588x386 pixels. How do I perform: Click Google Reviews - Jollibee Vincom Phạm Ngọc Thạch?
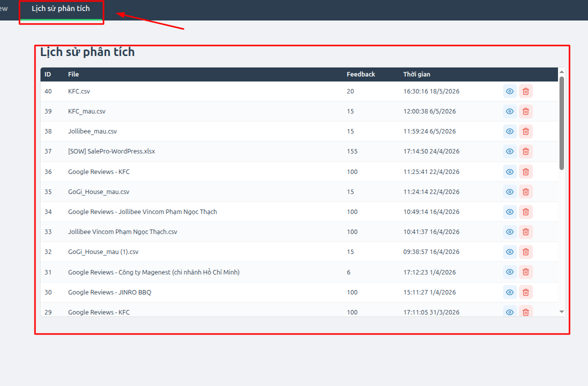click(x=142, y=212)
